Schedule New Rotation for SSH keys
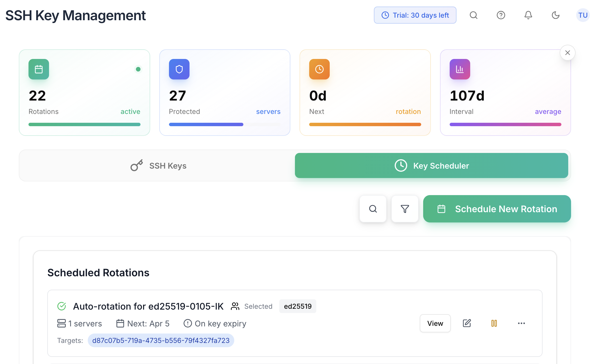 tap(497, 209)
